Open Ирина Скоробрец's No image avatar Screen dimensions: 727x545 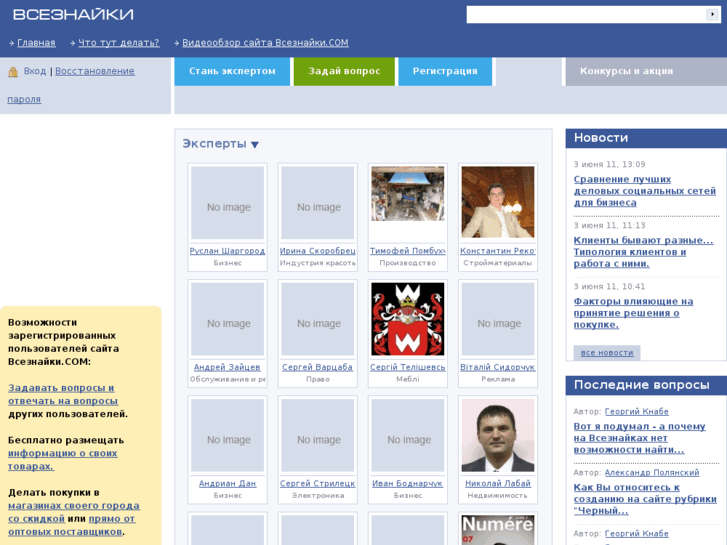(318, 203)
